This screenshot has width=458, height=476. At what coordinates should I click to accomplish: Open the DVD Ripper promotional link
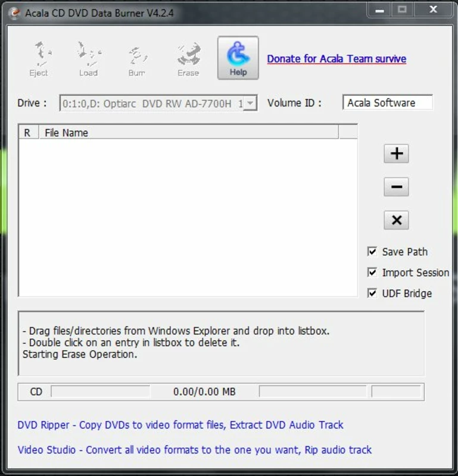[x=180, y=425]
